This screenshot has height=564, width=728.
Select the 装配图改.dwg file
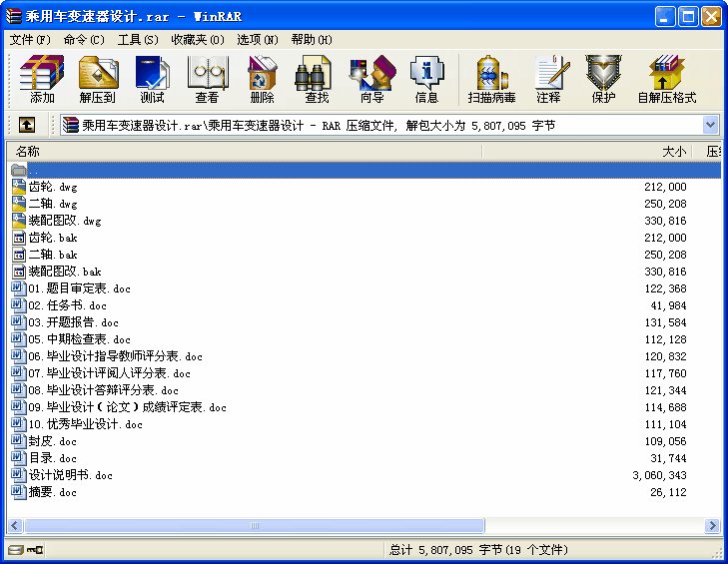(x=64, y=221)
